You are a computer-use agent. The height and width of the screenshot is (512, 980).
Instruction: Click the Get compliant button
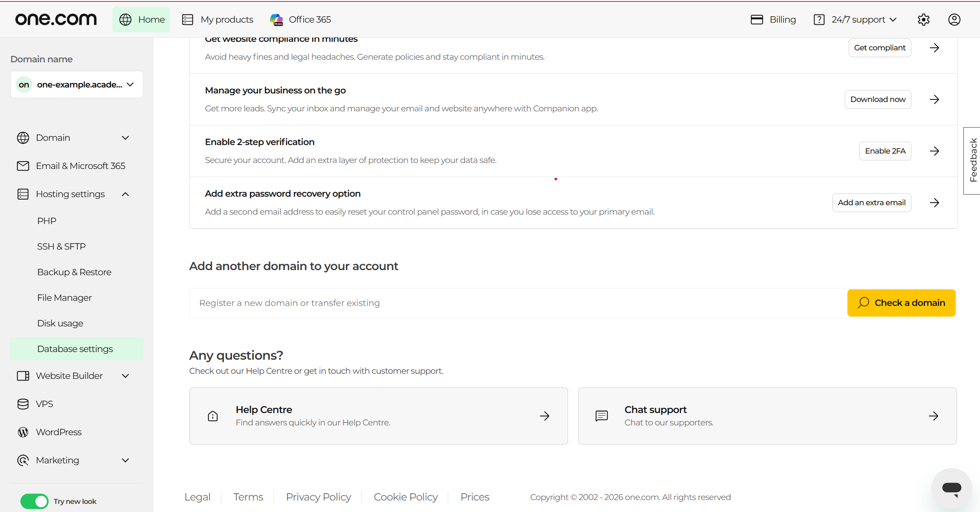pos(880,48)
